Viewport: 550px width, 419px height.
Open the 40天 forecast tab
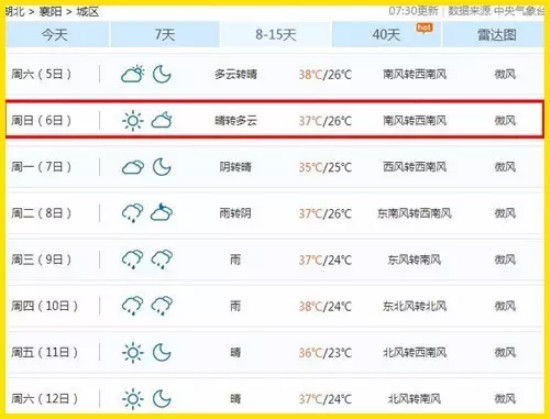(x=386, y=34)
